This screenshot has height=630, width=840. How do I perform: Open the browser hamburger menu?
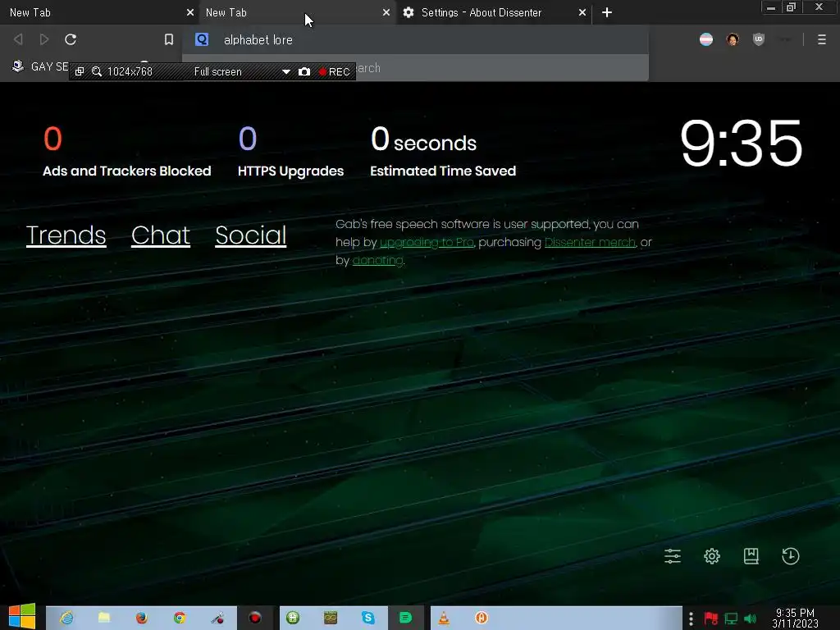[x=821, y=39]
